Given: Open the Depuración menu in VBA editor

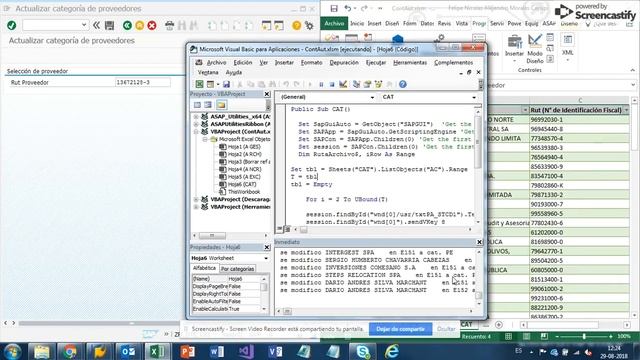Looking at the screenshot, I should [344, 62].
